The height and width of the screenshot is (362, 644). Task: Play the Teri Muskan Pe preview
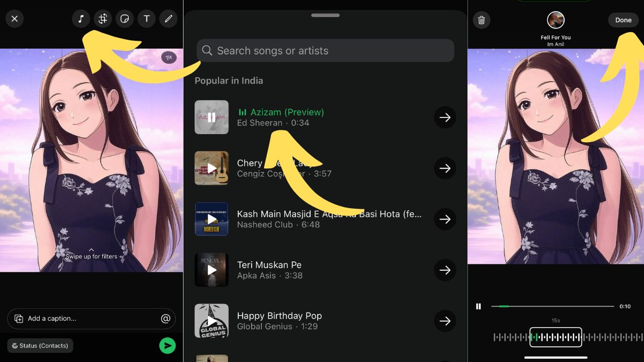(211, 270)
